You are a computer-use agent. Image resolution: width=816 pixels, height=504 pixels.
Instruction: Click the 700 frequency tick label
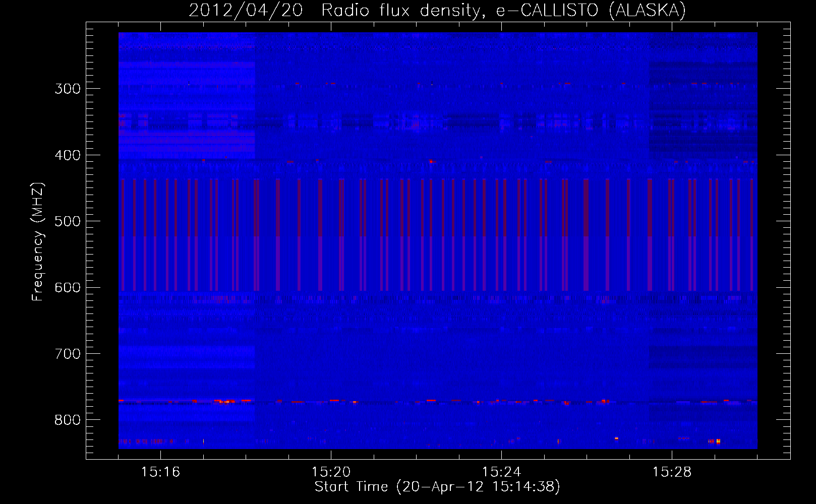[x=68, y=354]
